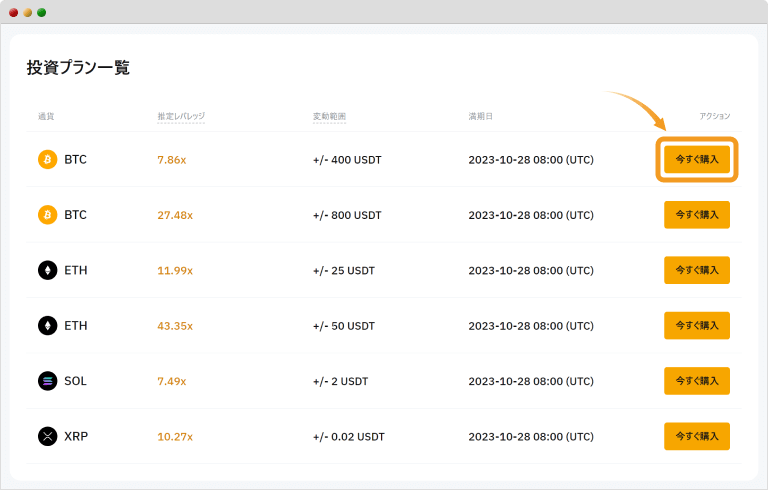The height and width of the screenshot is (490, 768).
Task: Click the expiry date in the SOL row
Action: (531, 381)
